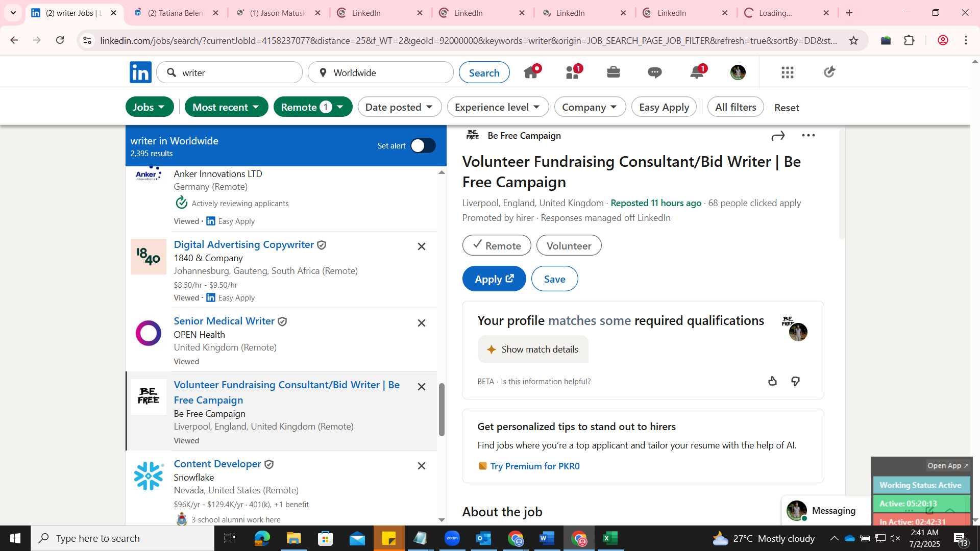Open a new browser tab
The image size is (980, 551).
[x=850, y=13]
